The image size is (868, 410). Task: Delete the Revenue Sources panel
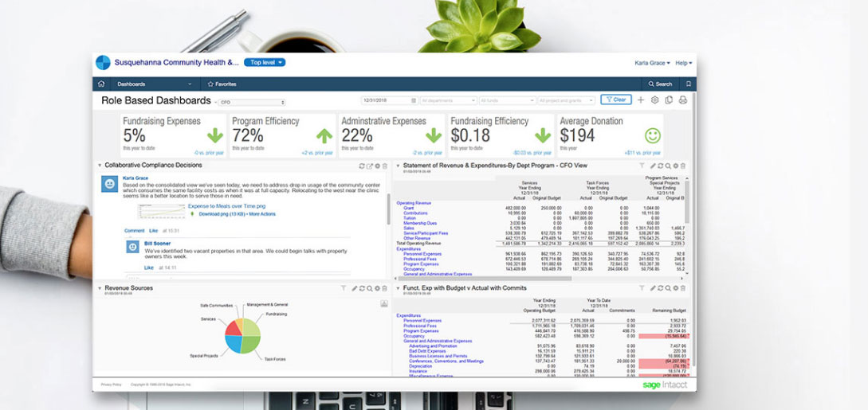[385, 288]
